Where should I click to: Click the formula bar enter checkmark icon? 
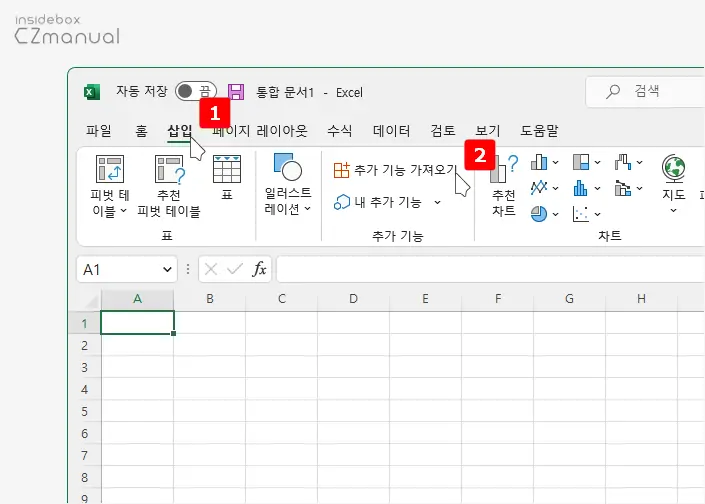pyautogui.click(x=234, y=269)
